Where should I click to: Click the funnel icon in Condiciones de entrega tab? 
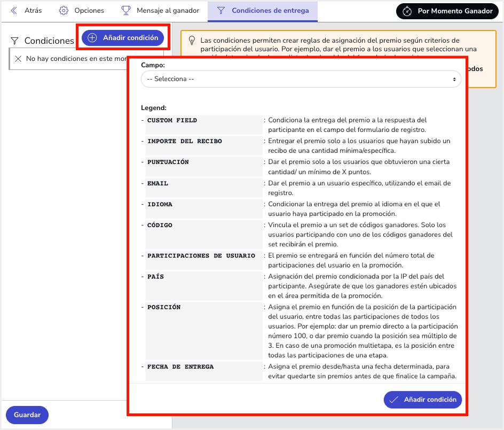(221, 11)
